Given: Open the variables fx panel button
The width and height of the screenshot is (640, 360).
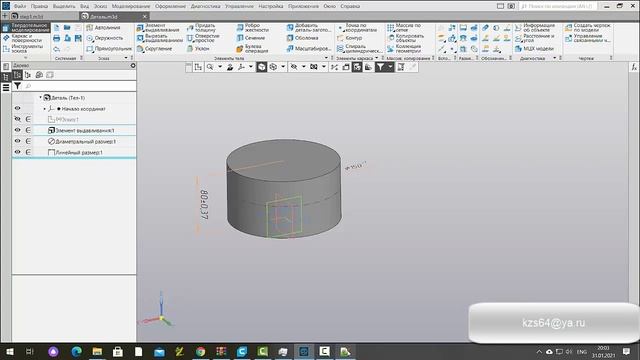Looking at the screenshot, I should click(634, 67).
